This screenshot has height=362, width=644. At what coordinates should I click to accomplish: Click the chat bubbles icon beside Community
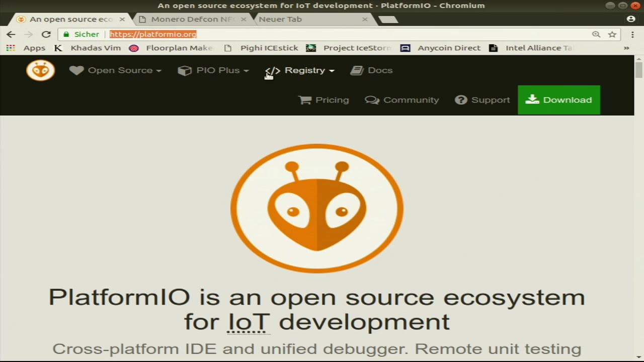pos(372,100)
